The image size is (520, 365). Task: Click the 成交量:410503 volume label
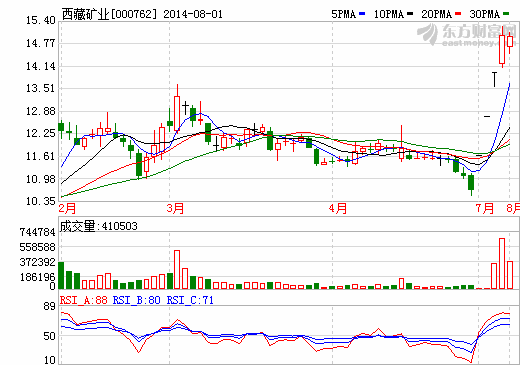tap(99, 226)
